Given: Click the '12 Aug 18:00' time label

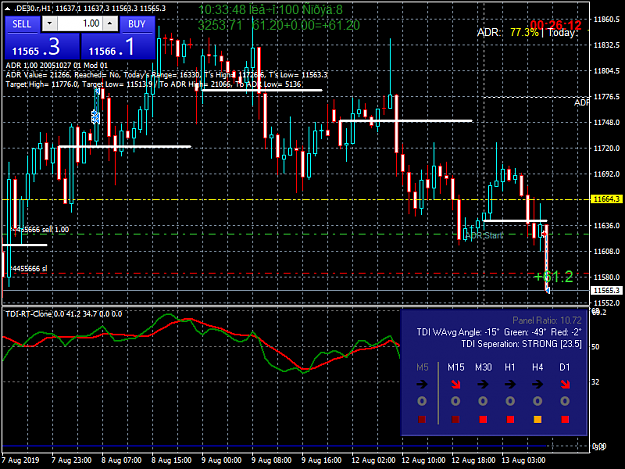Looking at the screenshot, I should coord(473,460).
